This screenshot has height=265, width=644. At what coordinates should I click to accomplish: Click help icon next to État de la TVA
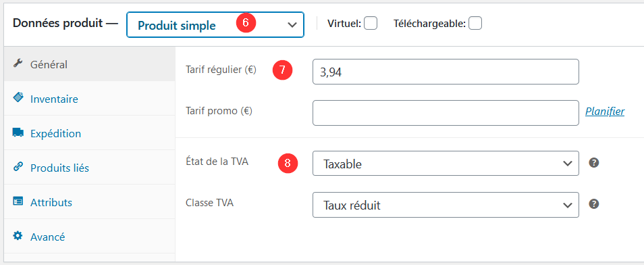(x=593, y=163)
